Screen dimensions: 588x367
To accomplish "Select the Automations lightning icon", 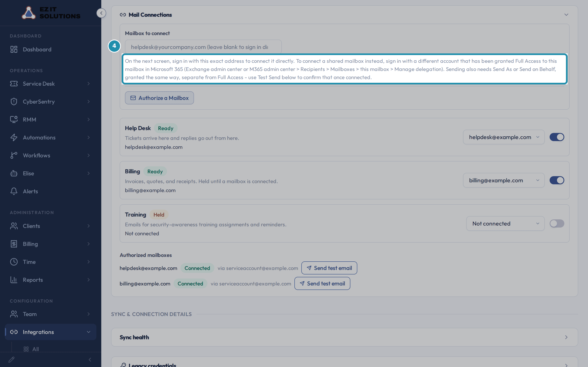I will (14, 137).
